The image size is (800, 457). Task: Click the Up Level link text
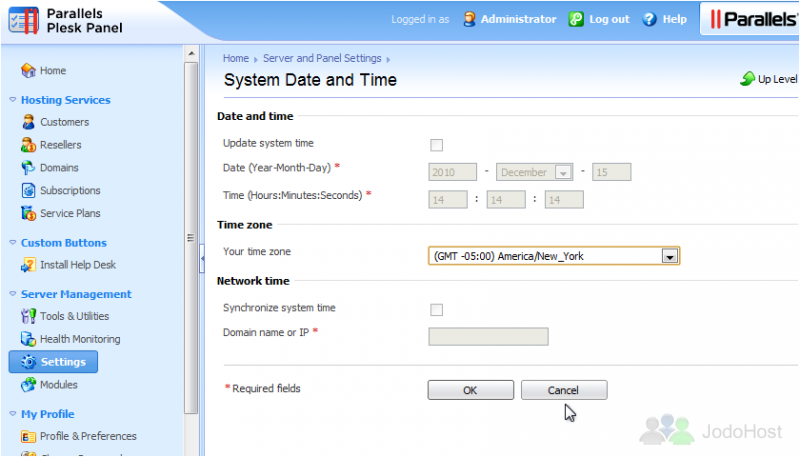(777, 79)
